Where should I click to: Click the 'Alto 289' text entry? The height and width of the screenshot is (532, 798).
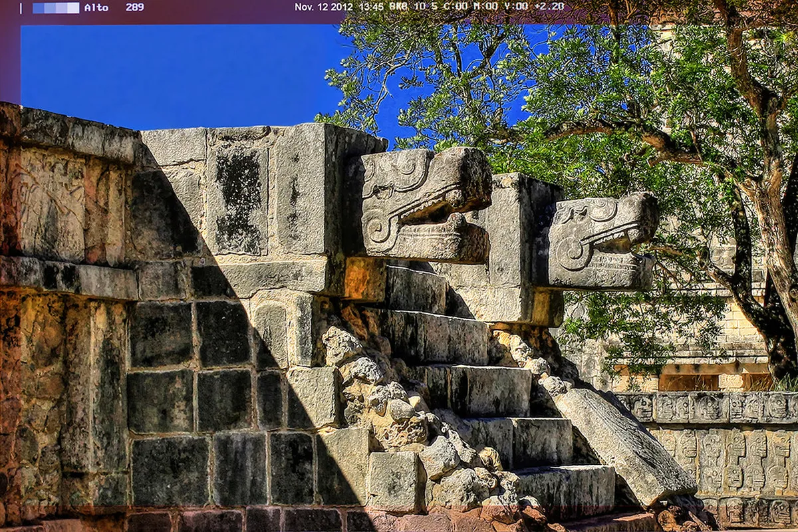click(113, 9)
